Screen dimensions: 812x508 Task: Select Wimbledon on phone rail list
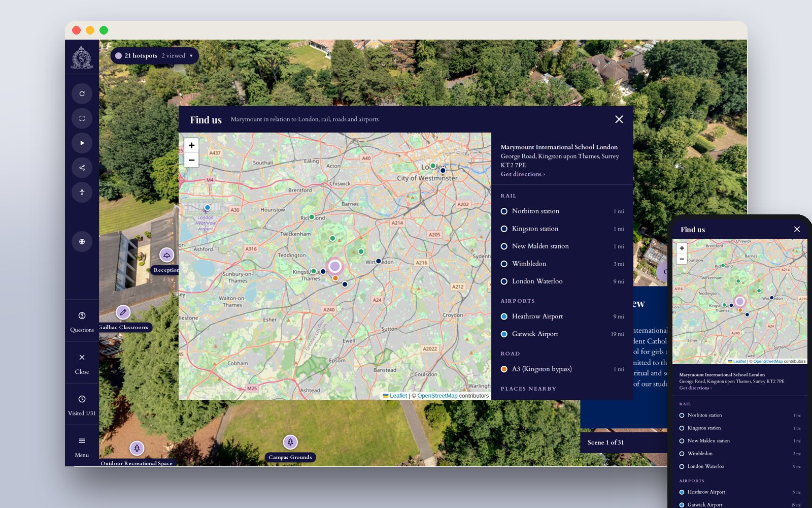(x=740, y=454)
